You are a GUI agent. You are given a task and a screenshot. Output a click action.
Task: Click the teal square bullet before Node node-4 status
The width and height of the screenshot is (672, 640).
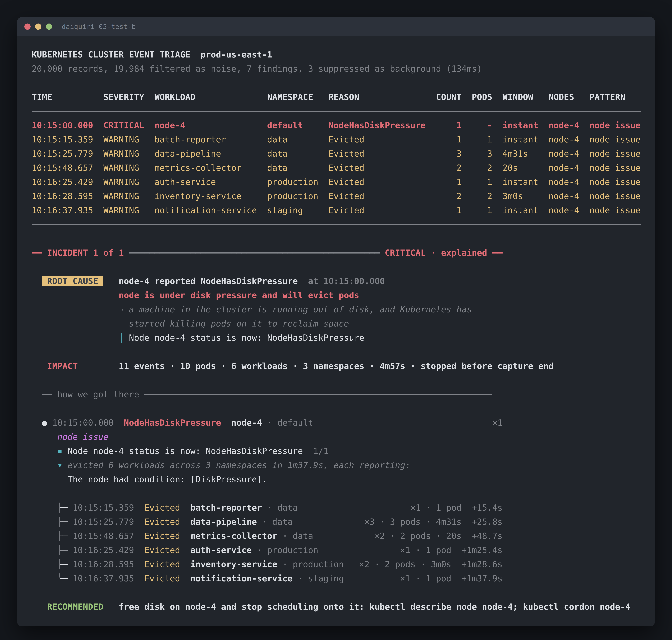[60, 451]
